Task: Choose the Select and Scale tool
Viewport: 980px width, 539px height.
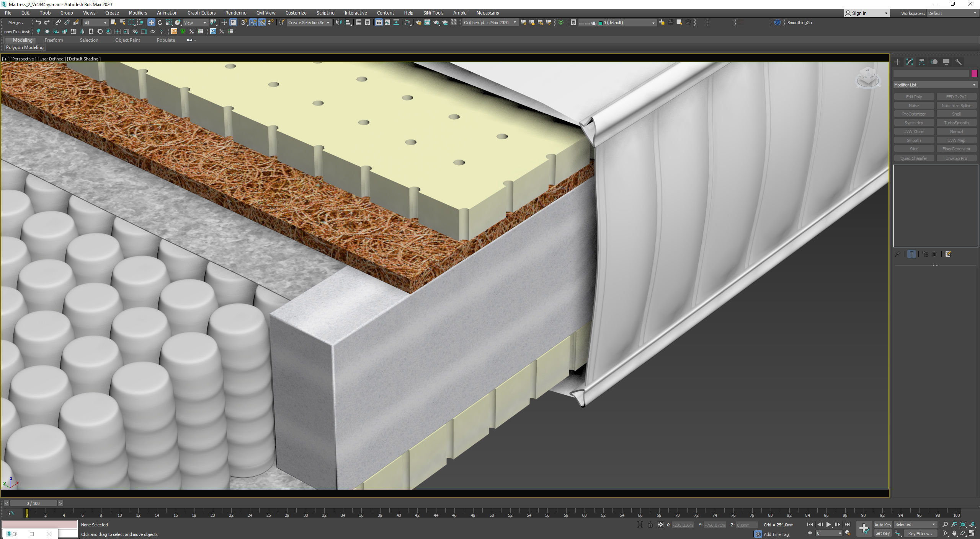Action: [169, 23]
